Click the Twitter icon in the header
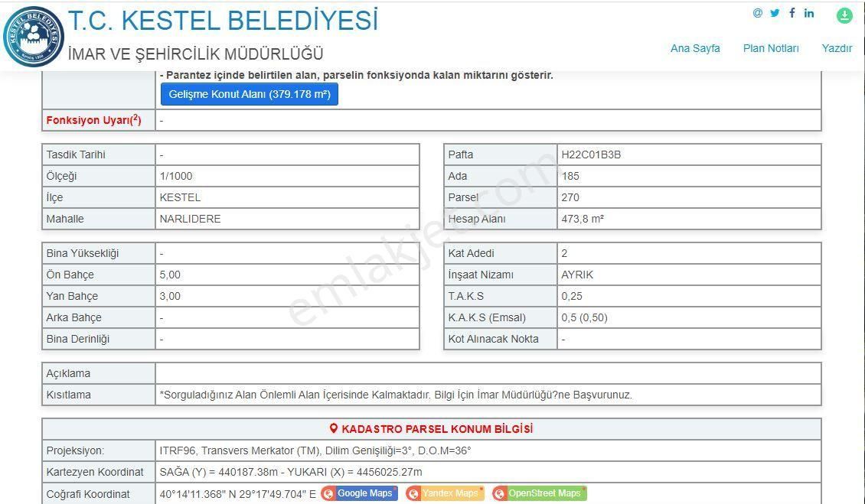Screen dimensions: 865x504 coord(774,13)
